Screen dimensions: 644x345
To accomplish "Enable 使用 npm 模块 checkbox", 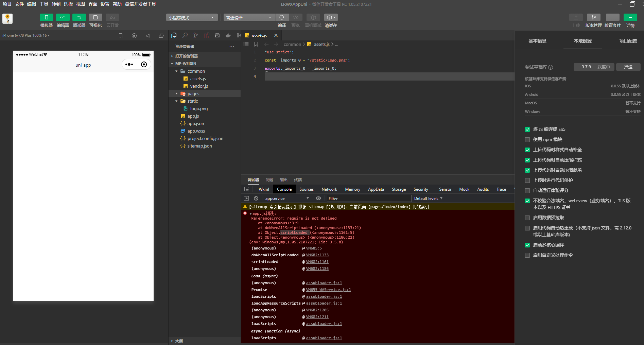I will point(527,140).
